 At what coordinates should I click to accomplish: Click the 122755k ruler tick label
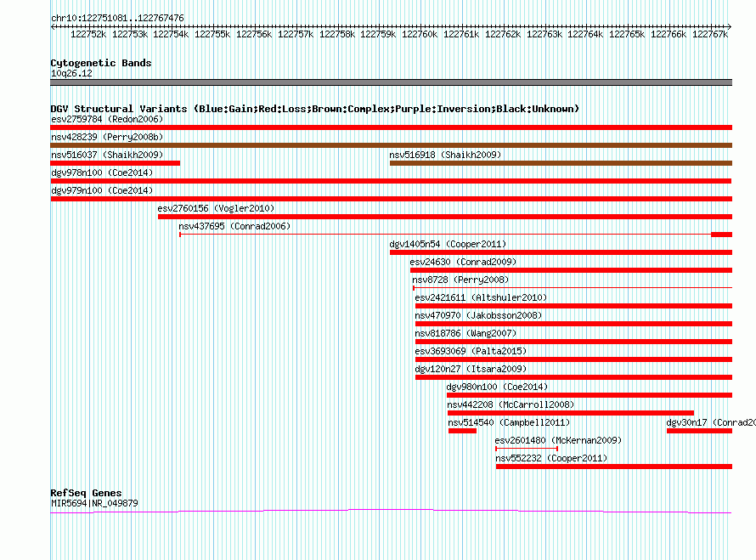tap(212, 34)
